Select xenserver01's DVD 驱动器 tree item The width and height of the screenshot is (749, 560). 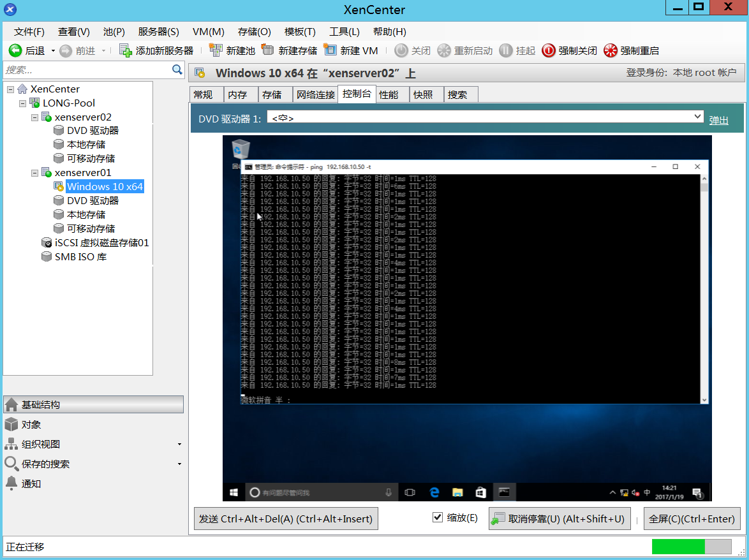point(93,200)
